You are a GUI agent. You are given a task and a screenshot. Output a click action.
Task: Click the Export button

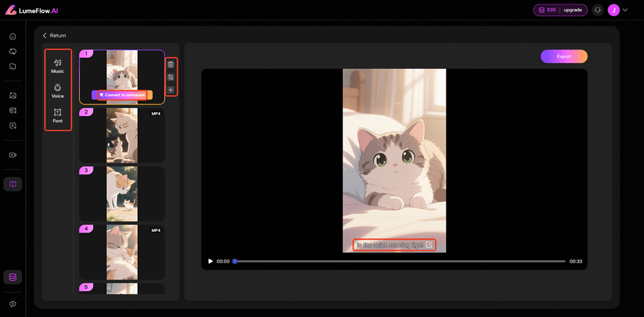click(x=564, y=56)
